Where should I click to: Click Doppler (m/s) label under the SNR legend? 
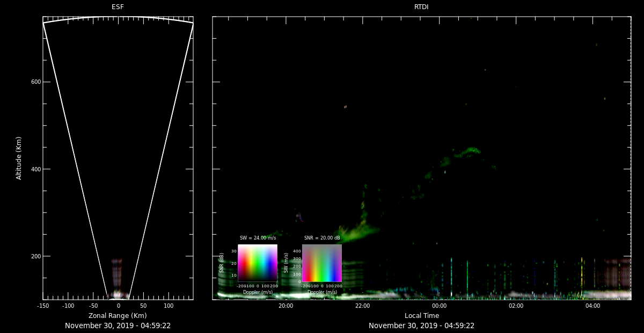[x=258, y=292]
